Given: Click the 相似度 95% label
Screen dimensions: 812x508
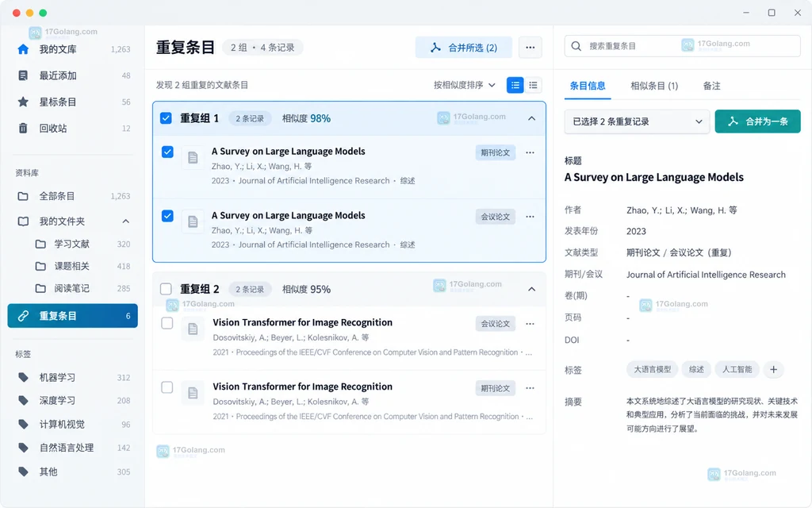Looking at the screenshot, I should 306,289.
